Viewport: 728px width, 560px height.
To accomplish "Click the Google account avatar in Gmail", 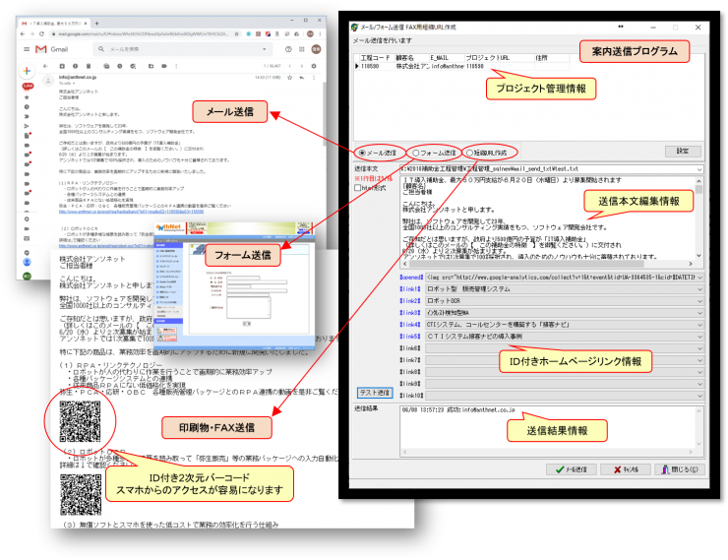I will (316, 49).
